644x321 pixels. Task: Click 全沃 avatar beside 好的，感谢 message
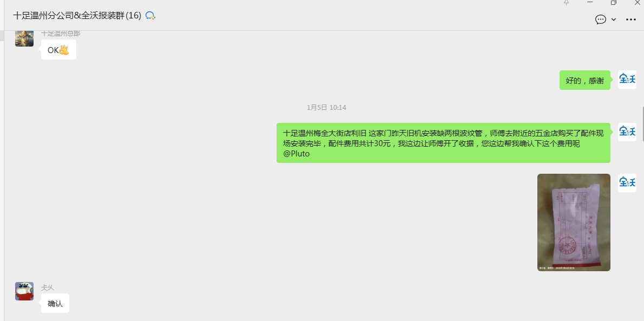[627, 79]
